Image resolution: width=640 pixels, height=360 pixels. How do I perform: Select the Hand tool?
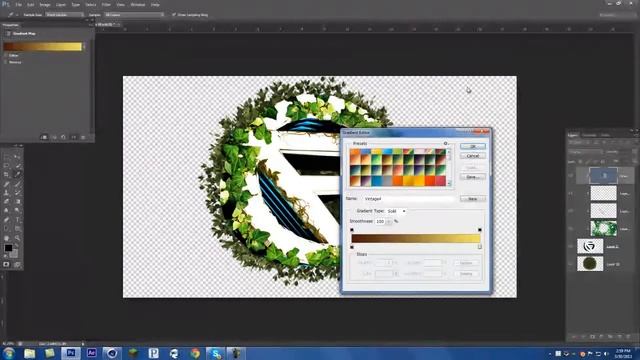click(x=7, y=238)
